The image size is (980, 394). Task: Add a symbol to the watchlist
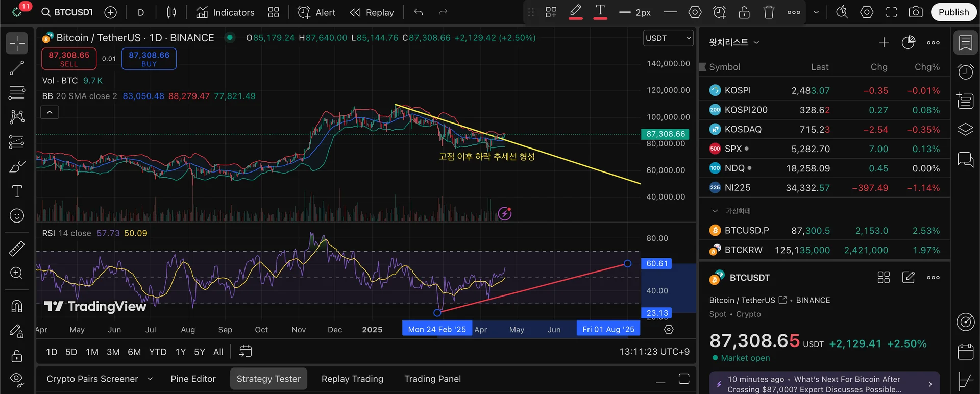pyautogui.click(x=884, y=42)
